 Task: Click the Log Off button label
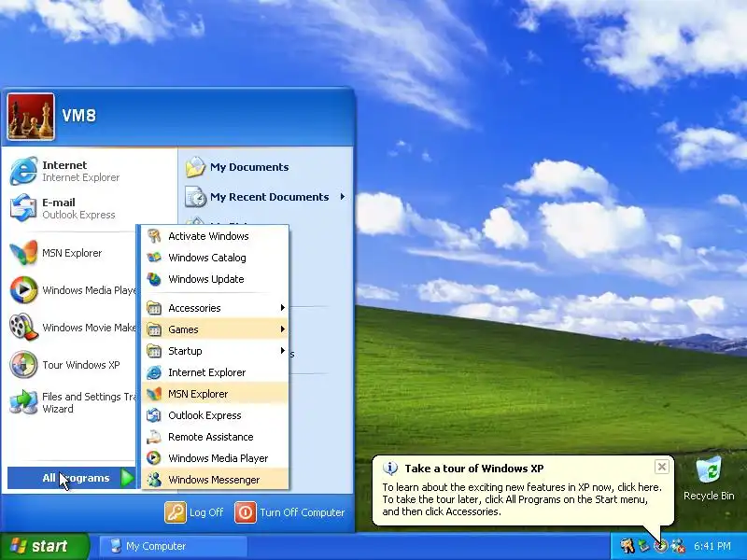coord(206,512)
